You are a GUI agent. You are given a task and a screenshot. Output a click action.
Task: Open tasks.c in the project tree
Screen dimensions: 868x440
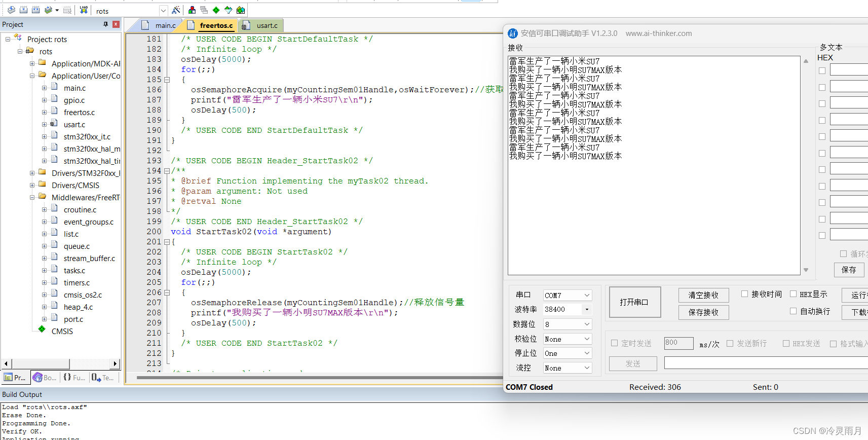tap(74, 271)
